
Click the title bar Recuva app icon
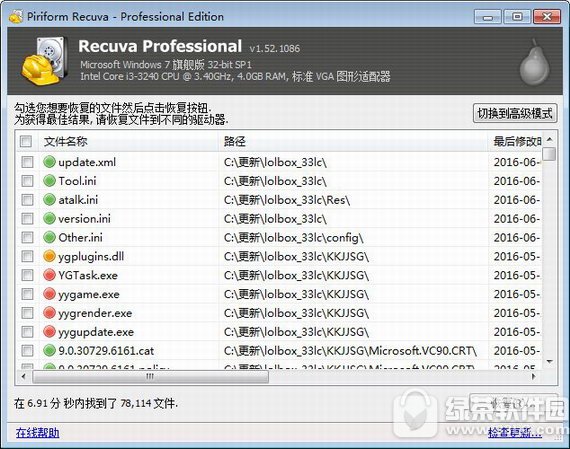[x=16, y=17]
